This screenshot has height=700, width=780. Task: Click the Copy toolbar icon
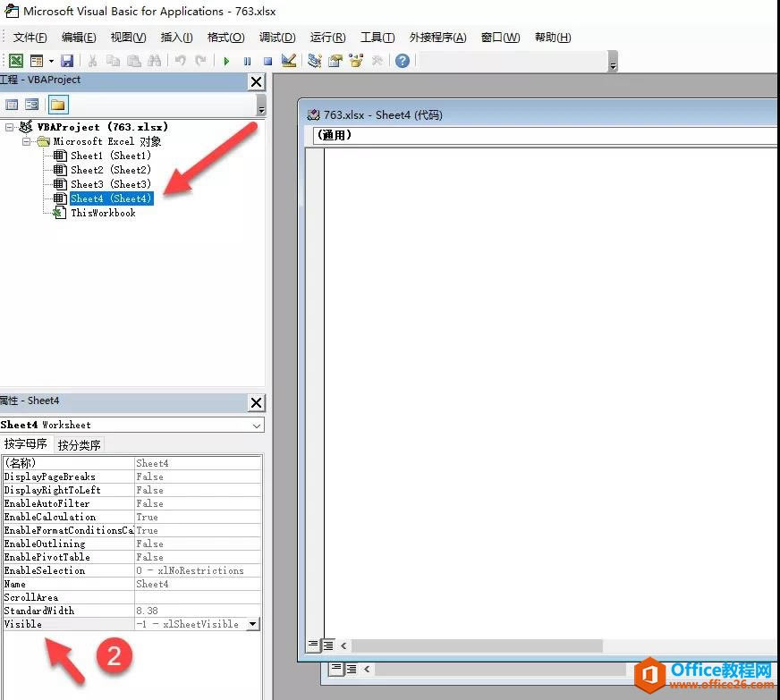[x=114, y=61]
